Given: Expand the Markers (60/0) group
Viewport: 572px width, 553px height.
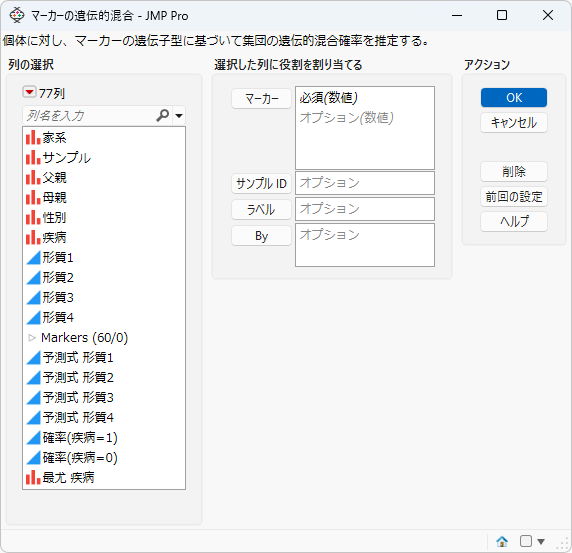Looking at the screenshot, I should point(32,338).
